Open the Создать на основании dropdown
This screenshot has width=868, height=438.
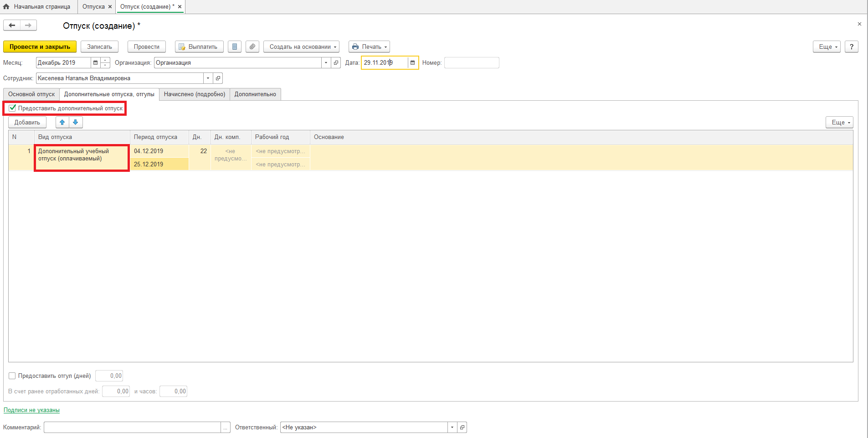click(301, 46)
